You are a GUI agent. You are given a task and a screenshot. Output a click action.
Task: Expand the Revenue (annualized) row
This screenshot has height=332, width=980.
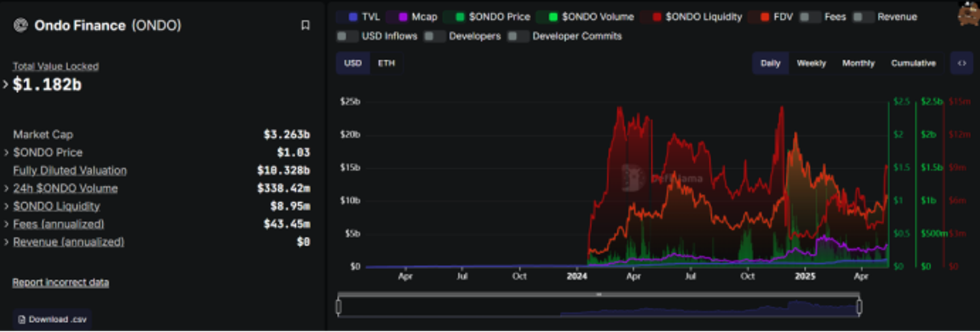pos(6,242)
